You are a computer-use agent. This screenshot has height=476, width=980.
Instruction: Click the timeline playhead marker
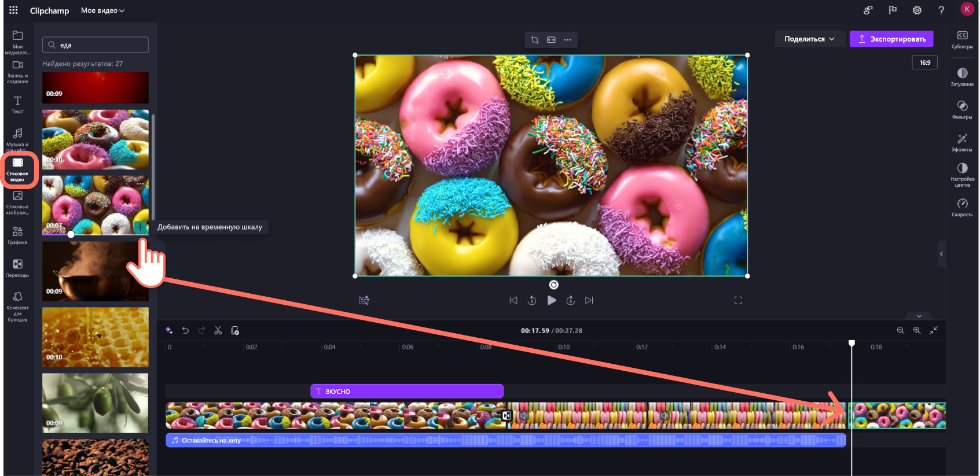point(851,344)
